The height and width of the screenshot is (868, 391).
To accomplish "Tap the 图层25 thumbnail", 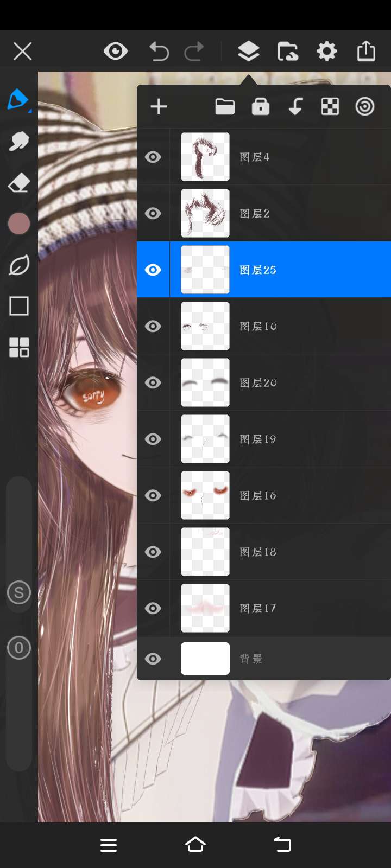I will pyautogui.click(x=205, y=270).
